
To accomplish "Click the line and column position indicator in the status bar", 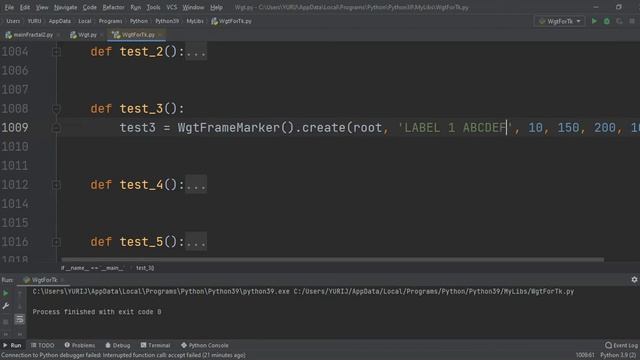I will tap(585, 356).
